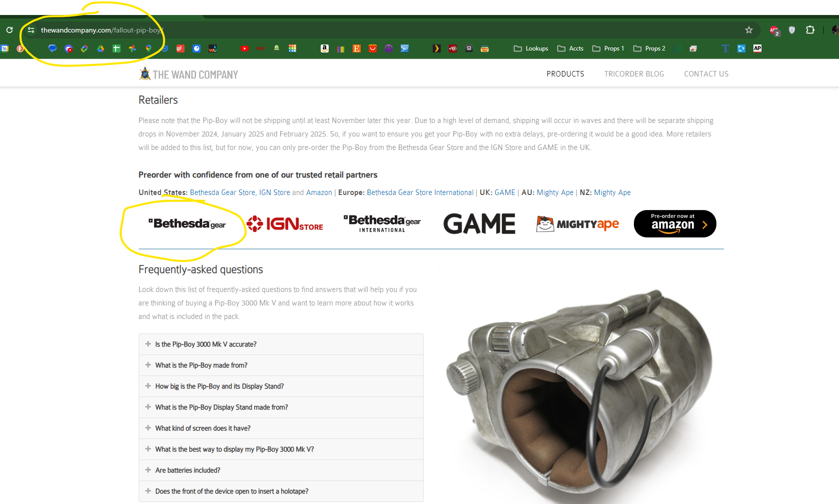Follow the NZ Mighty Ape text link

point(612,192)
